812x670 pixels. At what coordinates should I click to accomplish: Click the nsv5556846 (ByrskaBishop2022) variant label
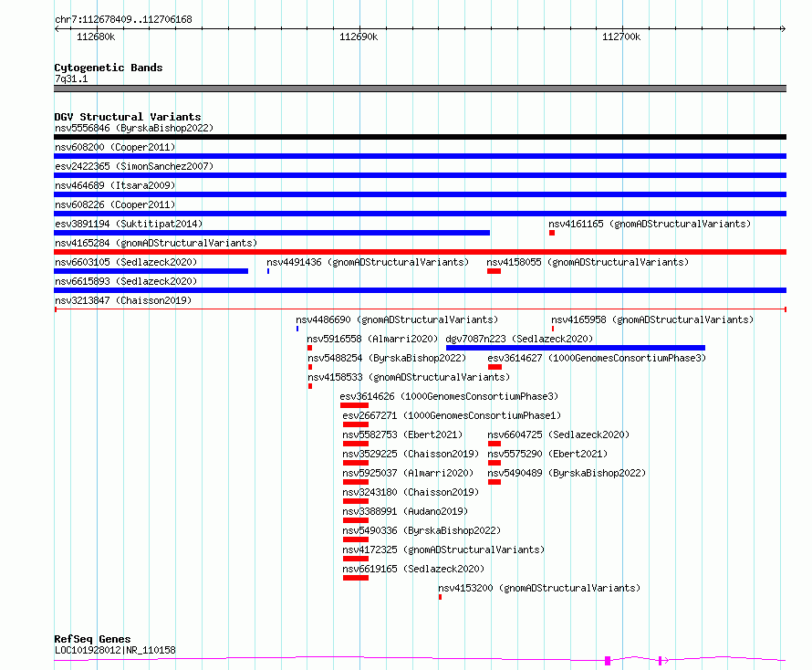134,128
